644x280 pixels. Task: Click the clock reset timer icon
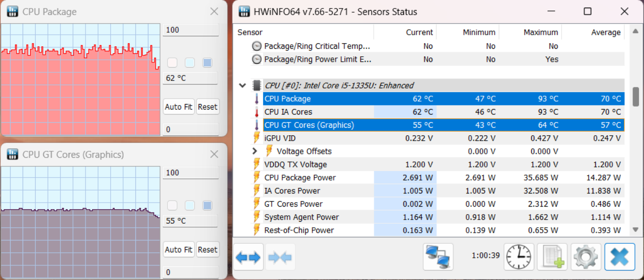[520, 257]
